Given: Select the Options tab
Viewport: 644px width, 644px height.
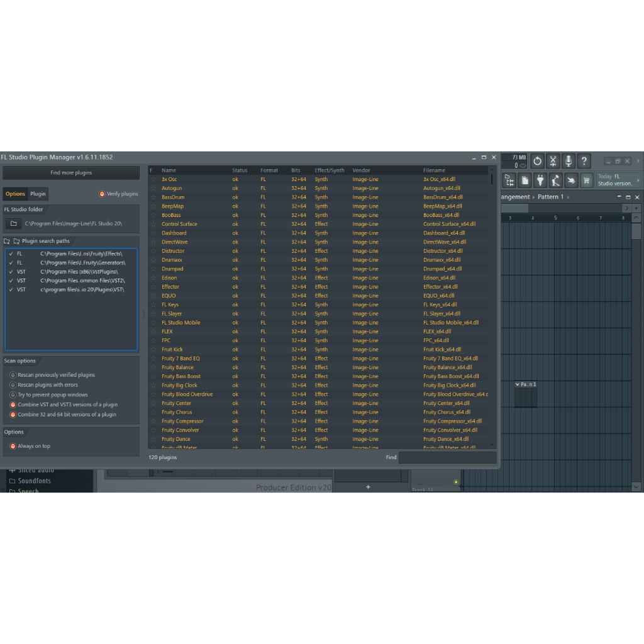Looking at the screenshot, I should (x=15, y=194).
